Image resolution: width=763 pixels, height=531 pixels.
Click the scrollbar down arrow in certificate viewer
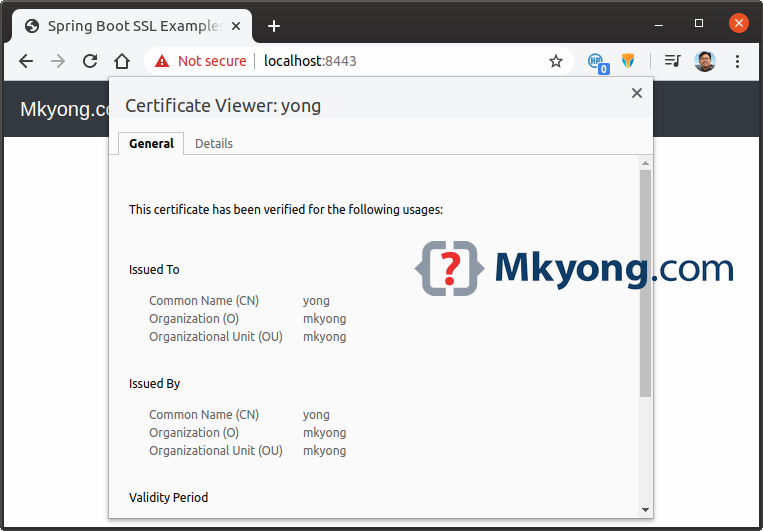pyautogui.click(x=645, y=510)
